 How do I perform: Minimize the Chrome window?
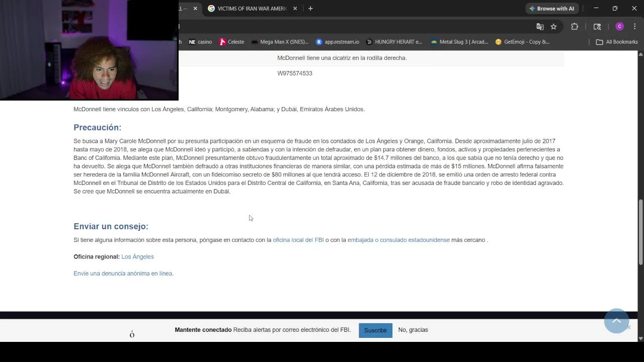click(x=596, y=9)
